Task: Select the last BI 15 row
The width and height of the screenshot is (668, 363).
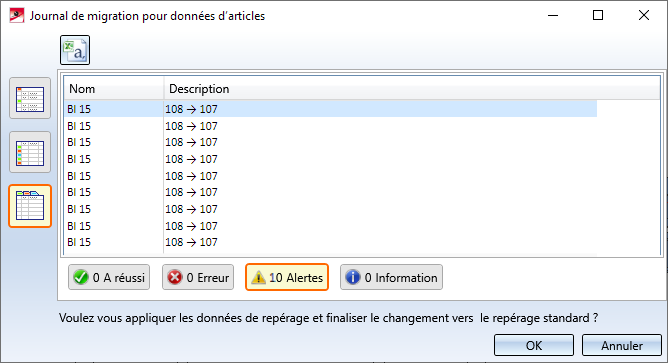Action: tap(331, 242)
